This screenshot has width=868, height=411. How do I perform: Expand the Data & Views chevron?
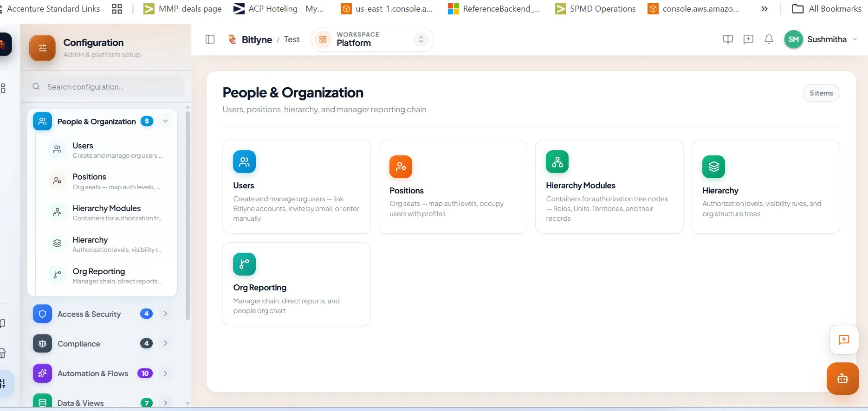[166, 403]
